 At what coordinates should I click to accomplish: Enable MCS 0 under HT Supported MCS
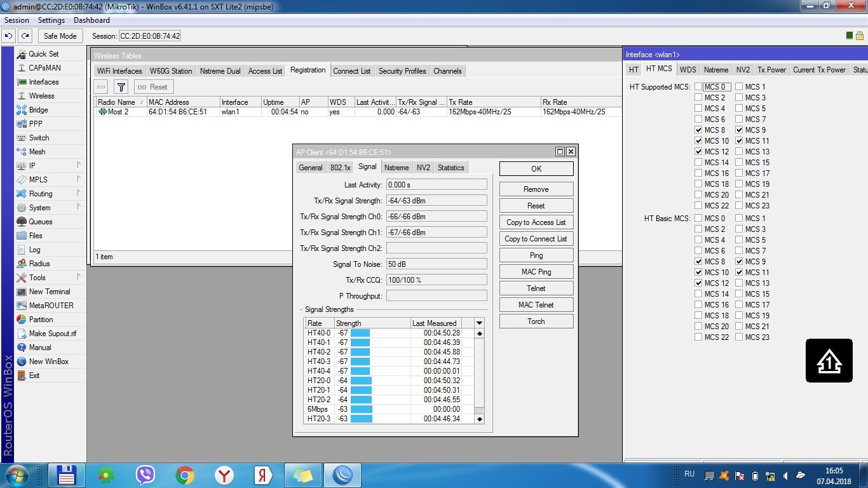[699, 87]
